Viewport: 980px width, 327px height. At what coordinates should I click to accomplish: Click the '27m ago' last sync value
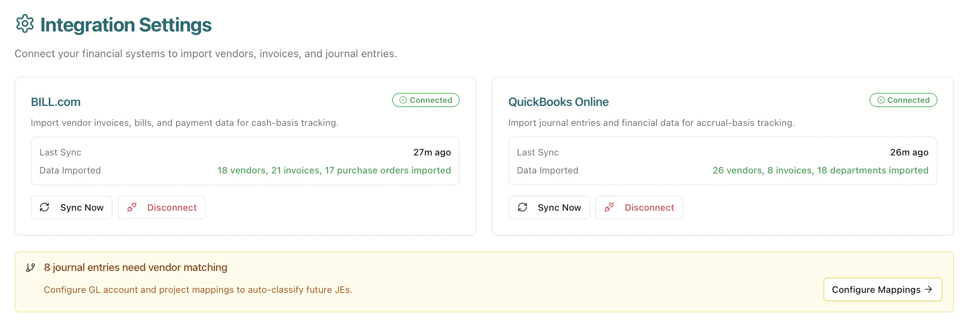pos(432,152)
